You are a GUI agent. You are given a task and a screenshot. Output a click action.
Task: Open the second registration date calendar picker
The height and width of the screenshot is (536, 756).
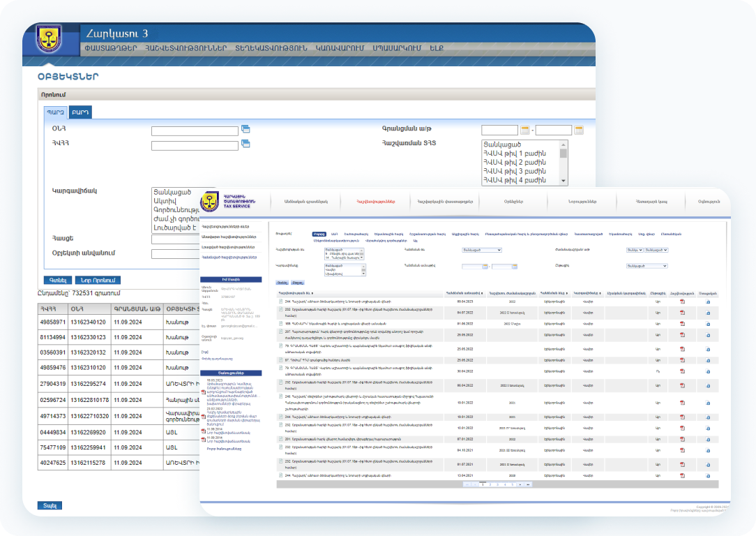[579, 130]
